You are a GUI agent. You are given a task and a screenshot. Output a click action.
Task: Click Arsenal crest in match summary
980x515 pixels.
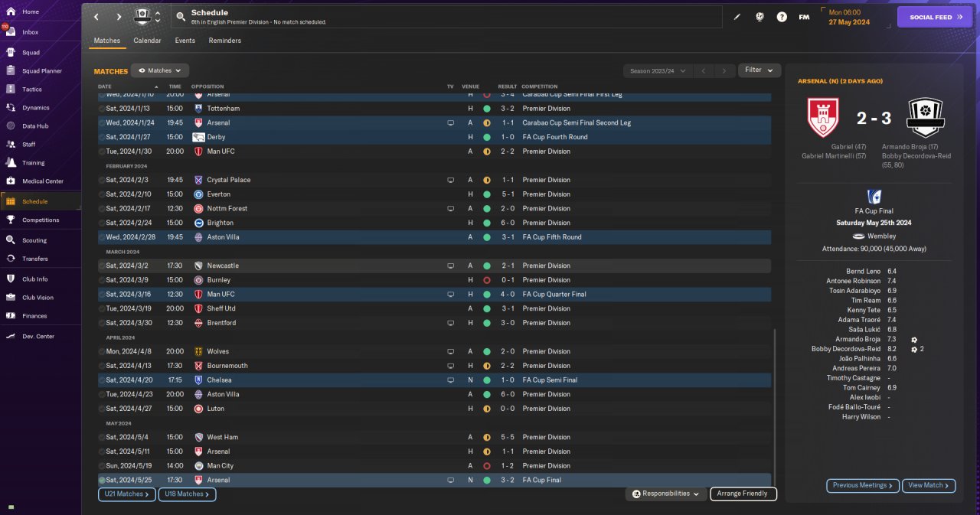[x=824, y=118]
